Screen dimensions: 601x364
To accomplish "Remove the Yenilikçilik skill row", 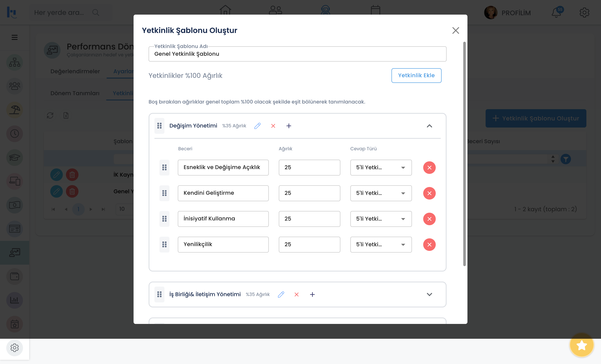I will pos(429,244).
